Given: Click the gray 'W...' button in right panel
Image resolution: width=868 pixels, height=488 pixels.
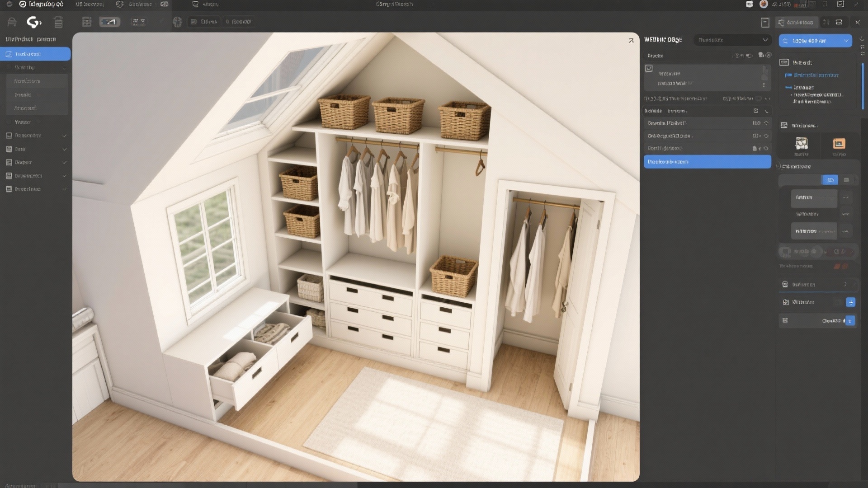Looking at the screenshot, I should tap(813, 231).
